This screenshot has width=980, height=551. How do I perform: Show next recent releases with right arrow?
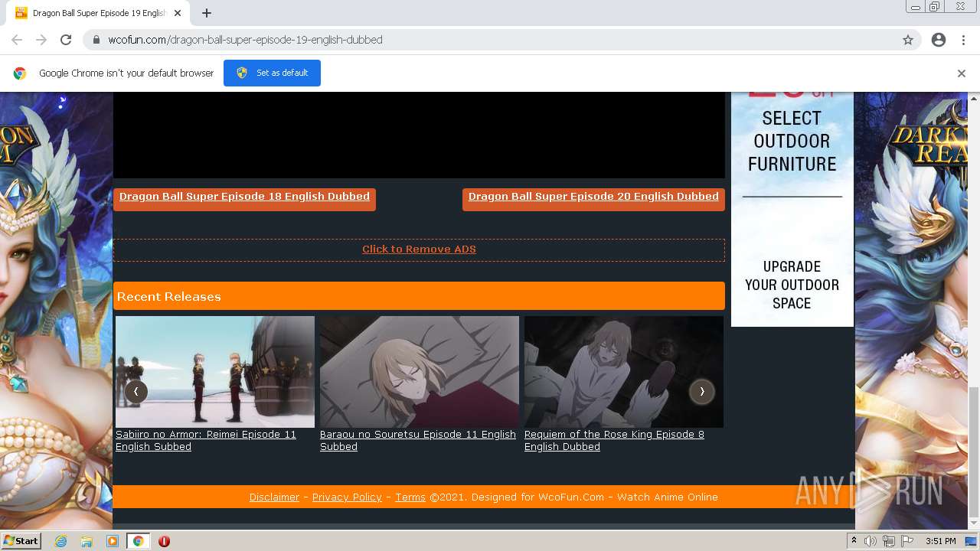coord(701,391)
